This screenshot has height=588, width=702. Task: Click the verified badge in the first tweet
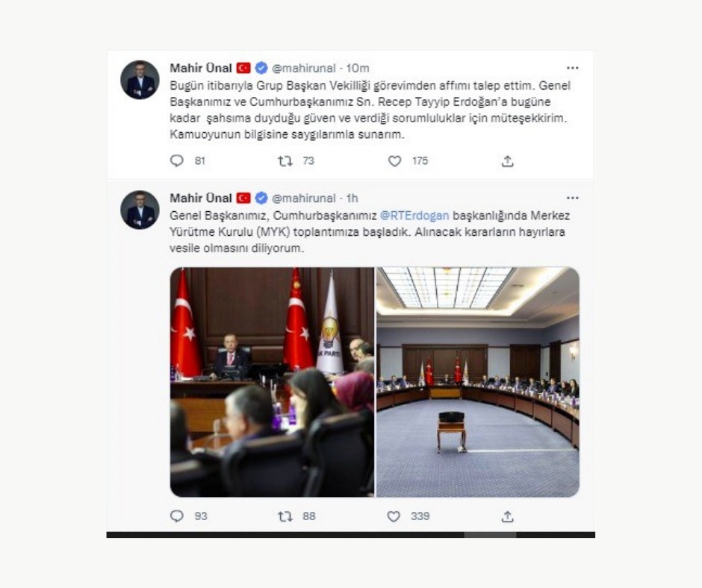click(x=261, y=68)
